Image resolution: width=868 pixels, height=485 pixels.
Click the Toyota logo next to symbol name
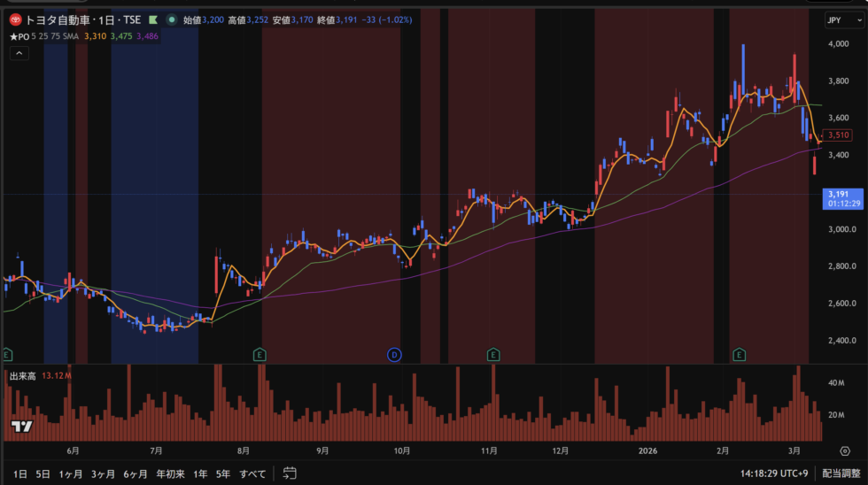pos(15,19)
